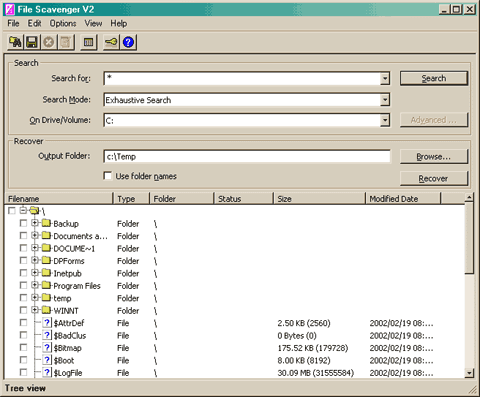Click the Output Folder text field
The image size is (480, 397).
[247, 156]
